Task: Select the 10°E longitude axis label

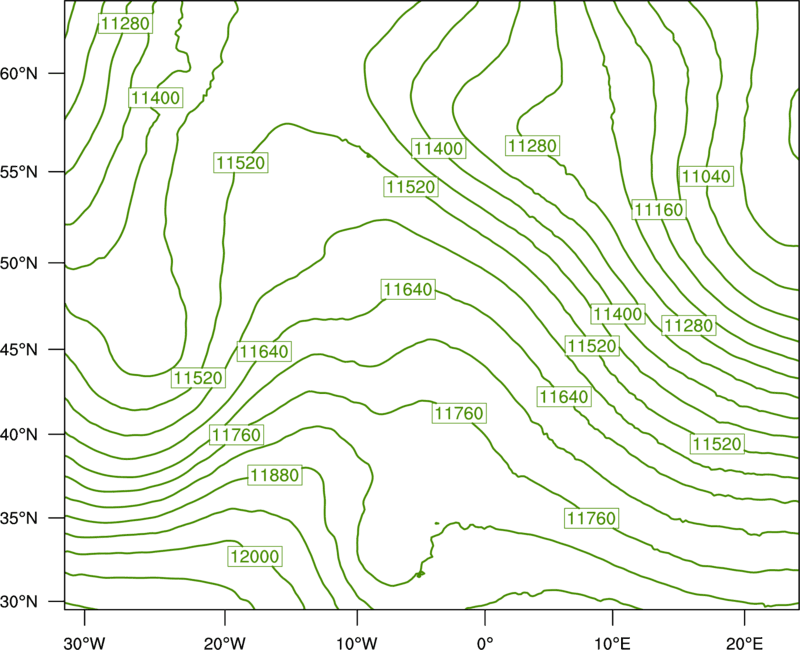Action: pyautogui.click(x=613, y=643)
